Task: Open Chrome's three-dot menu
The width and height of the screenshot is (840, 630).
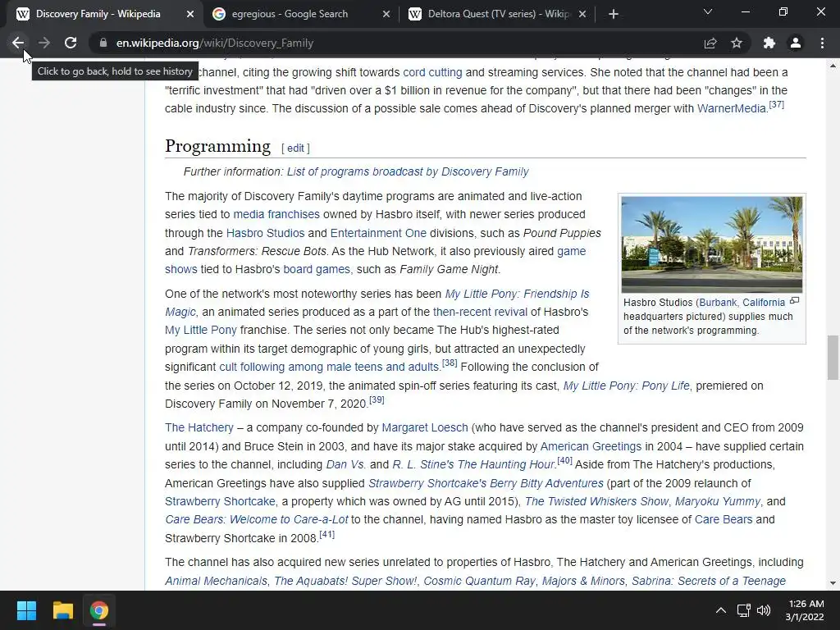Action: click(822, 43)
